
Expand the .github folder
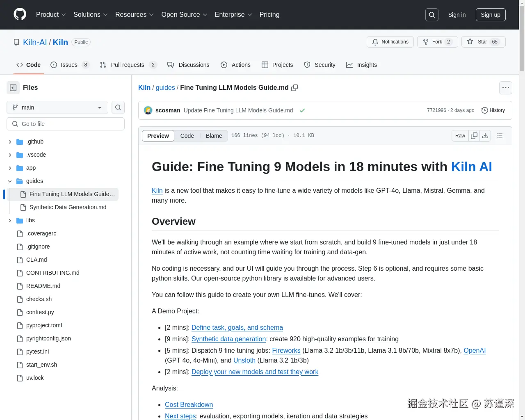tap(10, 142)
